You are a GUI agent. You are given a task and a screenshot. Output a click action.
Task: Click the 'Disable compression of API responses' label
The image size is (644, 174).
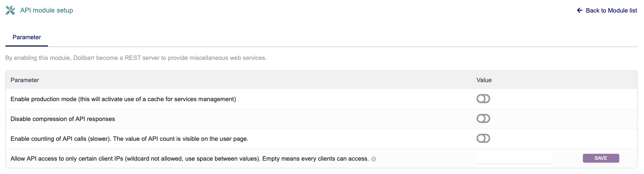[x=63, y=119]
